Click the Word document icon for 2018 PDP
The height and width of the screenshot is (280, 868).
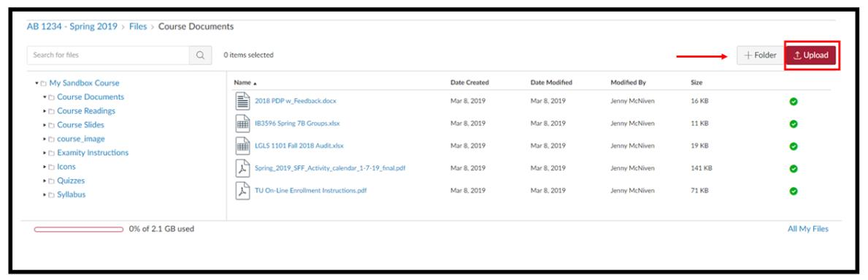[x=242, y=101]
